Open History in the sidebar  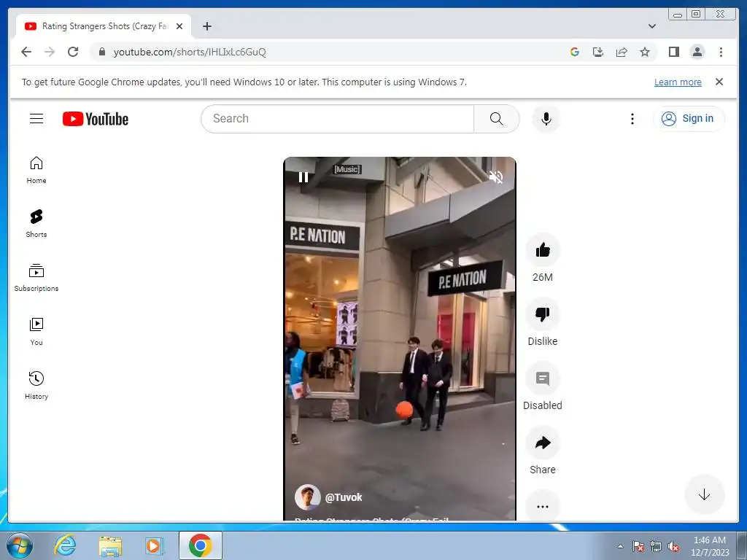coord(36,385)
